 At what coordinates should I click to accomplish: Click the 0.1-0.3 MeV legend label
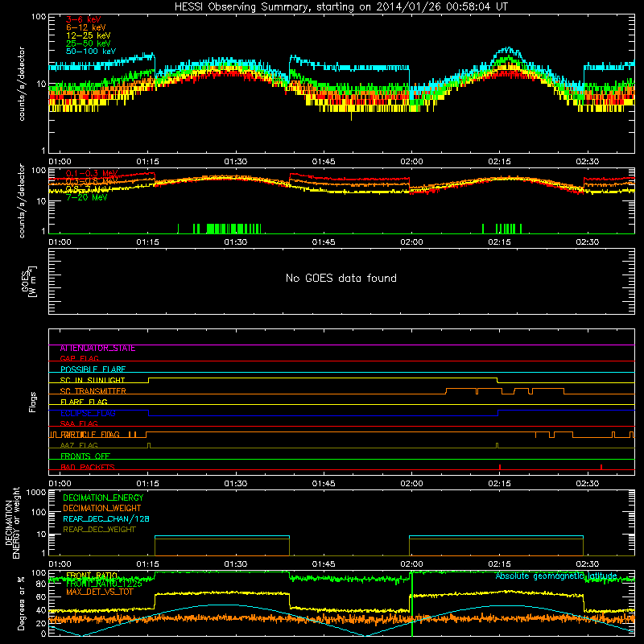pos(92,173)
